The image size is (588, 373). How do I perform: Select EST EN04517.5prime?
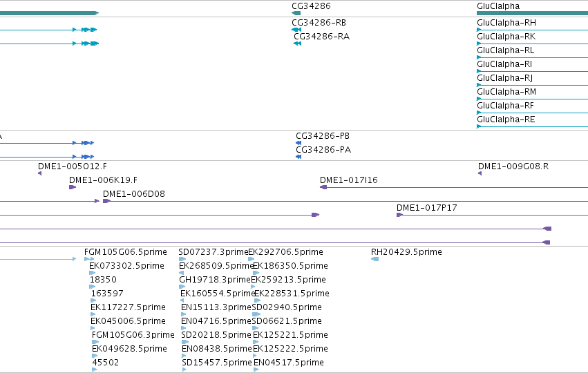point(289,363)
